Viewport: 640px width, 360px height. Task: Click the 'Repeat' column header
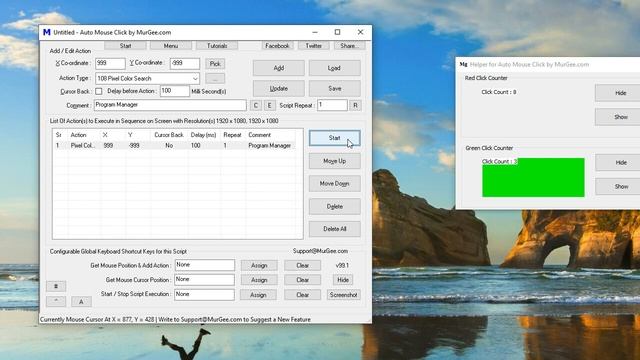[232, 135]
